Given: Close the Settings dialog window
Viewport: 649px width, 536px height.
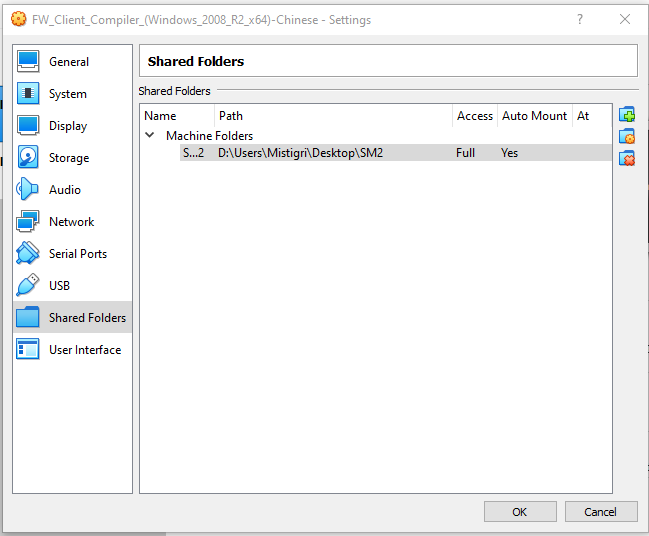Looking at the screenshot, I should [625, 19].
